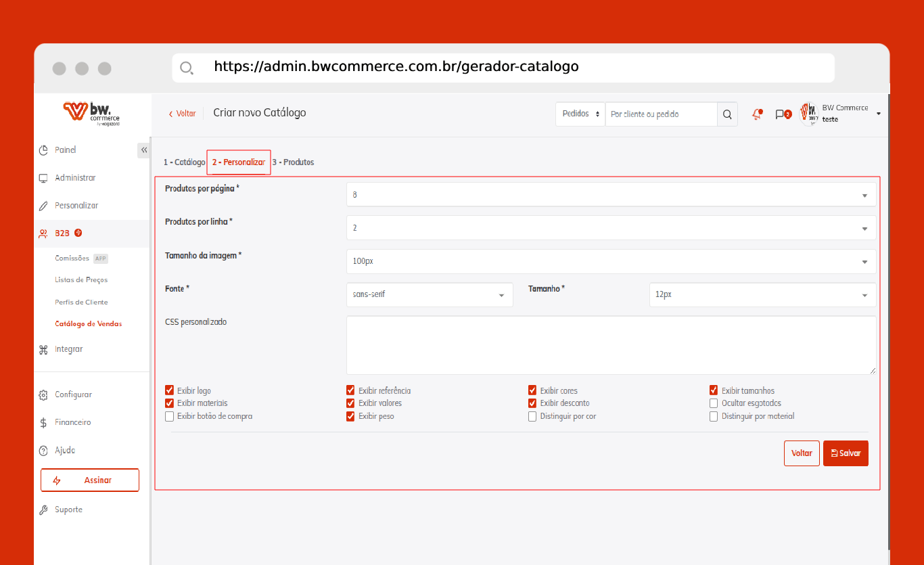The width and height of the screenshot is (924, 565).
Task: Click the Configurar gear icon
Action: click(43, 395)
